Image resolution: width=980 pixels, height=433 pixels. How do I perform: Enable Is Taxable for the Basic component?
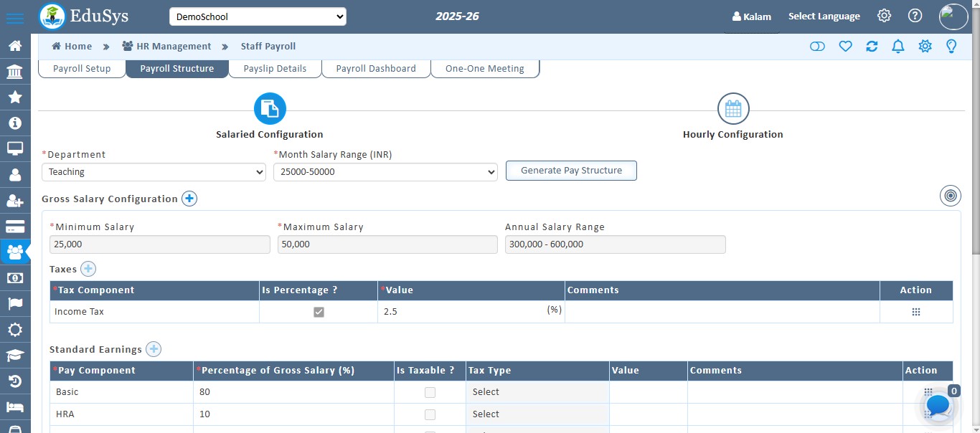pos(430,392)
